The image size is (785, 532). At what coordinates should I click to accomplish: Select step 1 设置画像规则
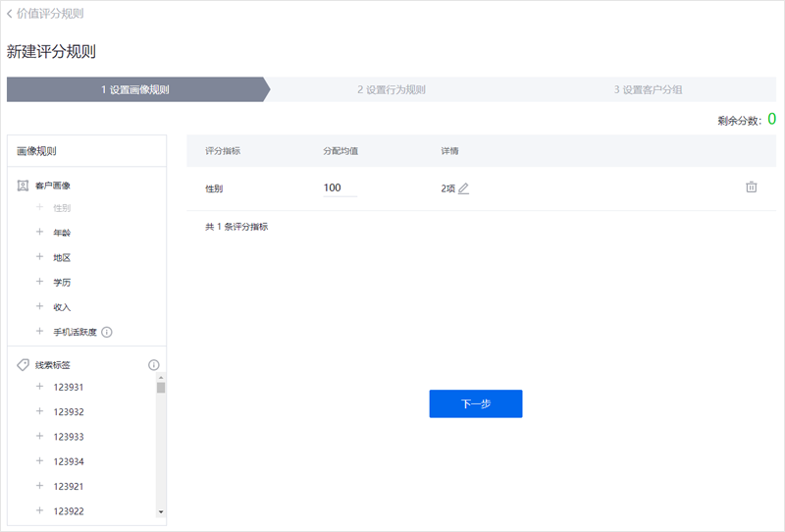pyautogui.click(x=134, y=89)
